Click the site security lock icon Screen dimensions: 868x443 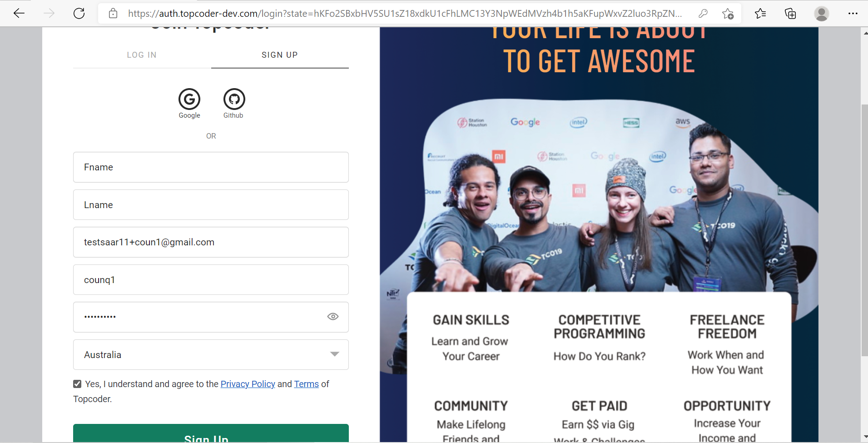pyautogui.click(x=113, y=13)
